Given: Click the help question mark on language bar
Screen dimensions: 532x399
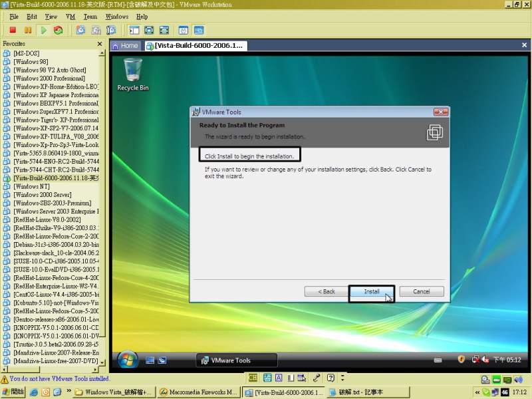Looking at the screenshot, I should coord(331,378).
